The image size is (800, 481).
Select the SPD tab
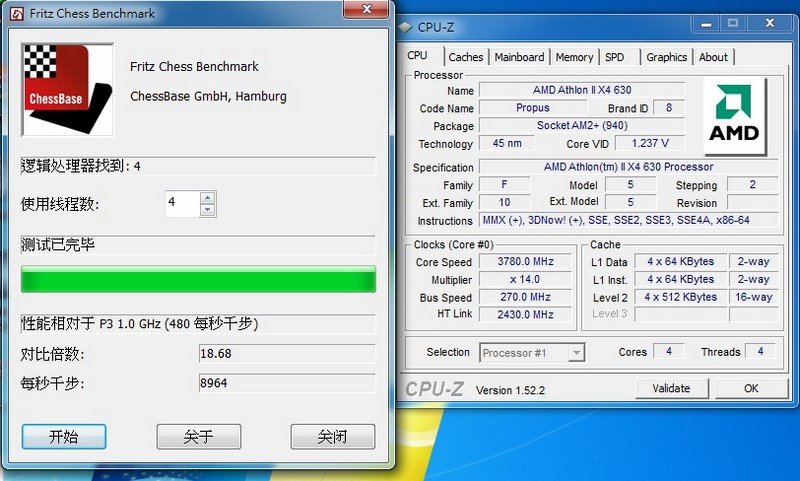tap(615, 57)
